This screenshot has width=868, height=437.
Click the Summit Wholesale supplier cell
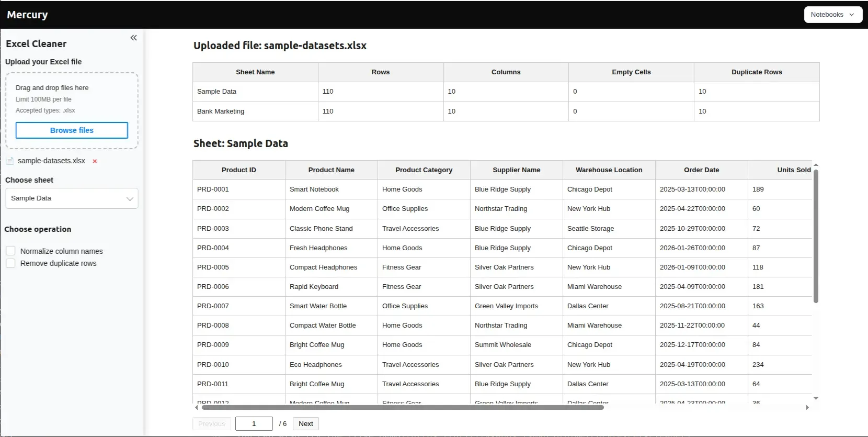(517, 345)
